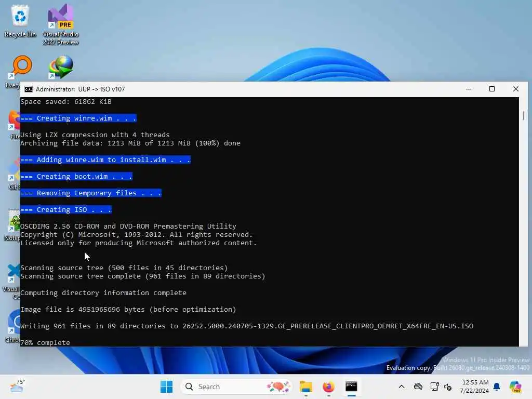This screenshot has height=399, width=532.
Task: Click "Scanning source tree complete (961 files" line
Action: [x=143, y=276]
